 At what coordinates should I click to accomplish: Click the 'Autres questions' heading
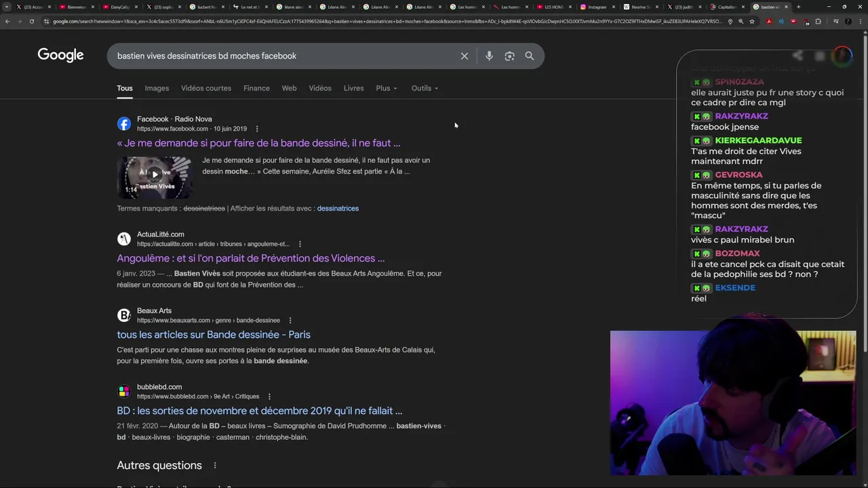click(159, 466)
